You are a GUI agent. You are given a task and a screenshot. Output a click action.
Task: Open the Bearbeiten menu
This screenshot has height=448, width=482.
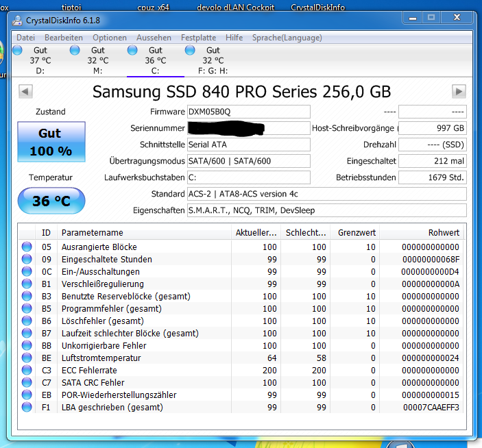pos(64,38)
